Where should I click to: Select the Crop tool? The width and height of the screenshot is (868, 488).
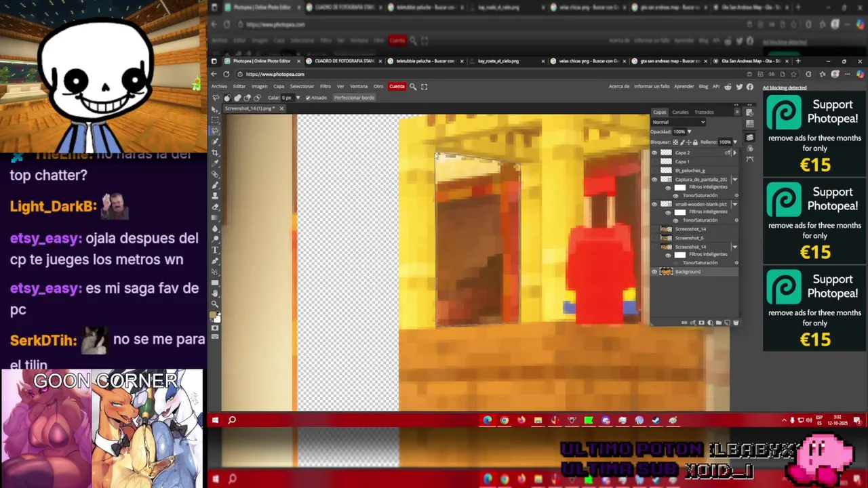coord(216,152)
